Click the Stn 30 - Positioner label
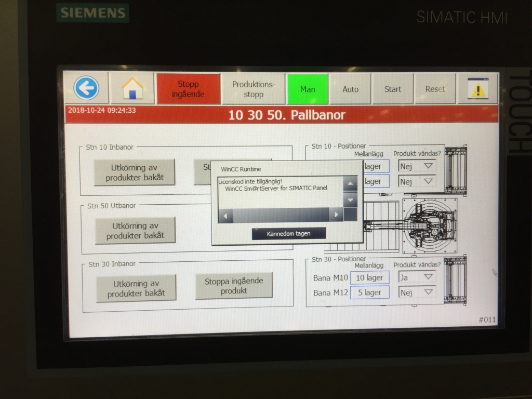The width and height of the screenshot is (532, 399). click(x=339, y=259)
